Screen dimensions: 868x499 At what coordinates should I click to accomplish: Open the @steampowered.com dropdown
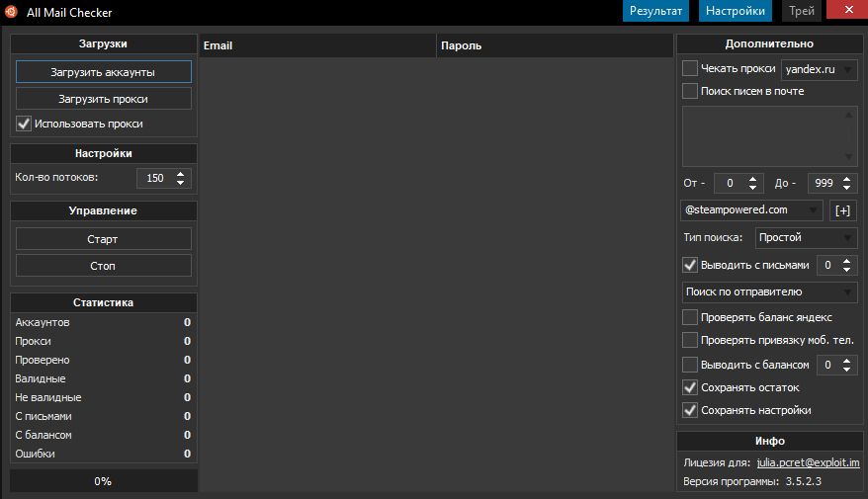pos(751,210)
